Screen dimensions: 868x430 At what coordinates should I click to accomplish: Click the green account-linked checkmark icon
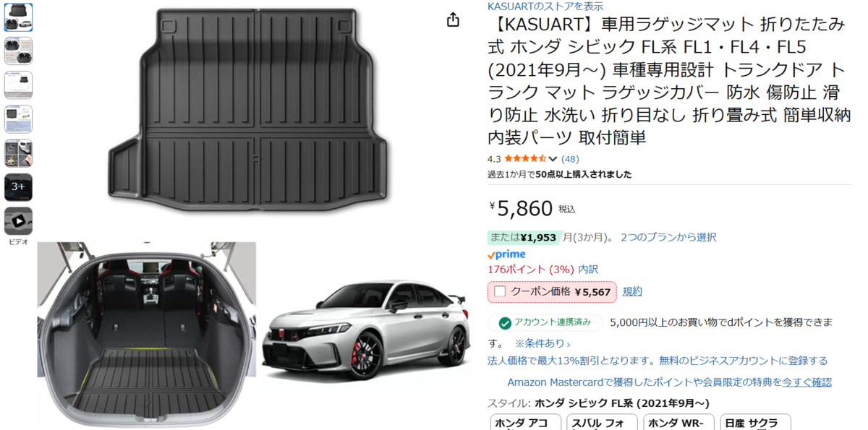[505, 322]
